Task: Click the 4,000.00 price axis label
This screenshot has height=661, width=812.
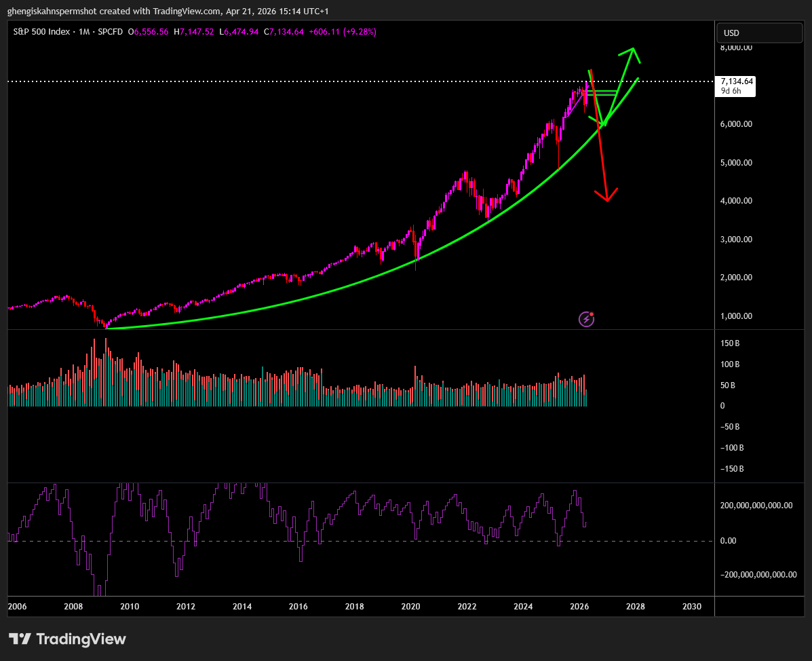Action: (x=736, y=201)
